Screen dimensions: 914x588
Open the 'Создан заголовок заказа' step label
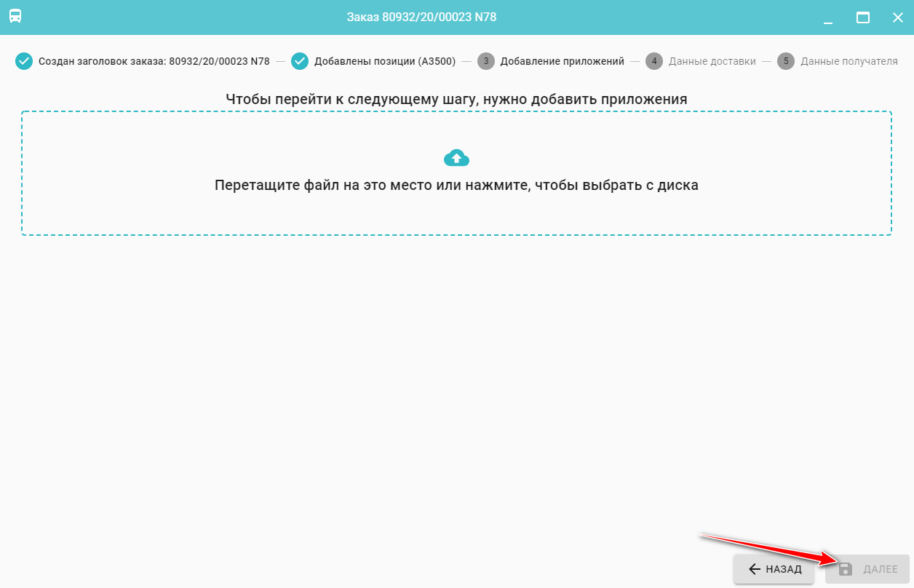click(154, 61)
